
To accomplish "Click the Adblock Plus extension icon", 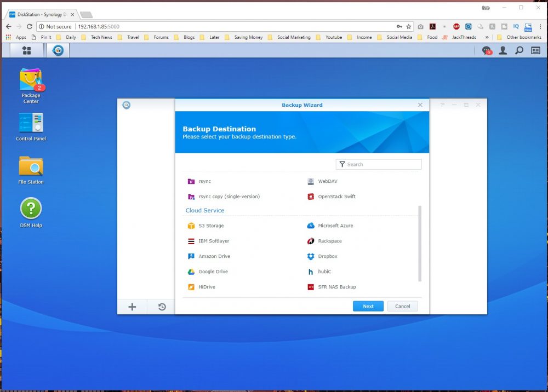I will point(456,26).
